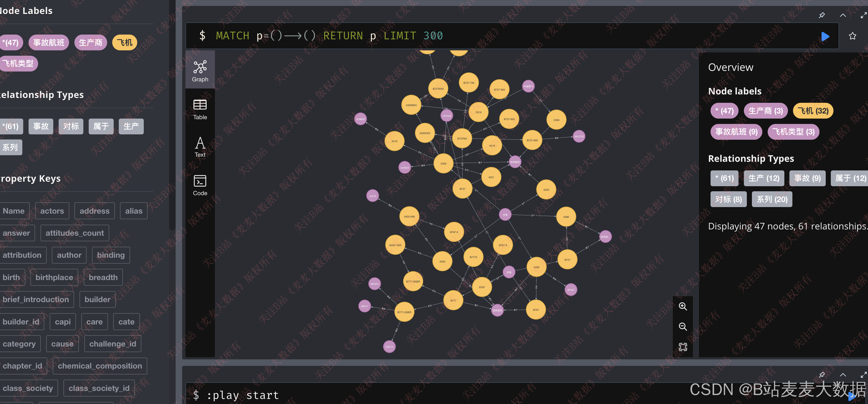
Task: Collapse the top result frame chevron
Action: click(x=843, y=15)
